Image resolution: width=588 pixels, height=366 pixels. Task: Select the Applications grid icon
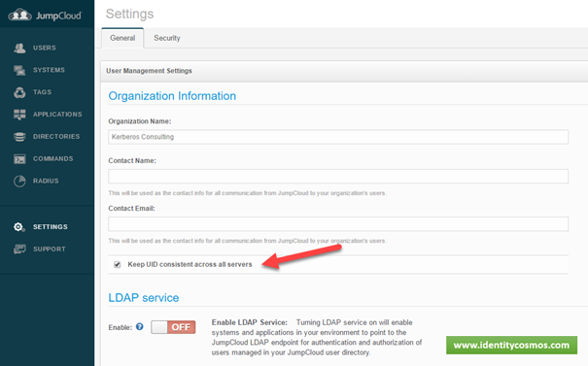(19, 115)
